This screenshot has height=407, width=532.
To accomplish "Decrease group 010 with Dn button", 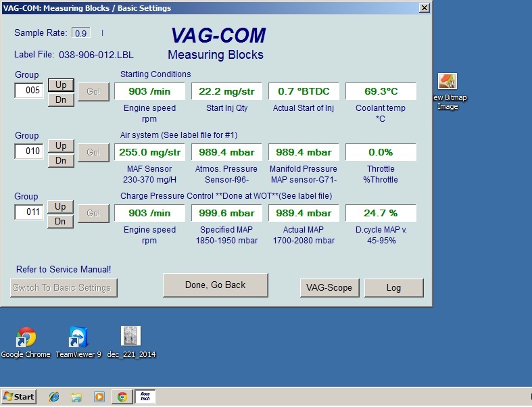I will pyautogui.click(x=61, y=160).
